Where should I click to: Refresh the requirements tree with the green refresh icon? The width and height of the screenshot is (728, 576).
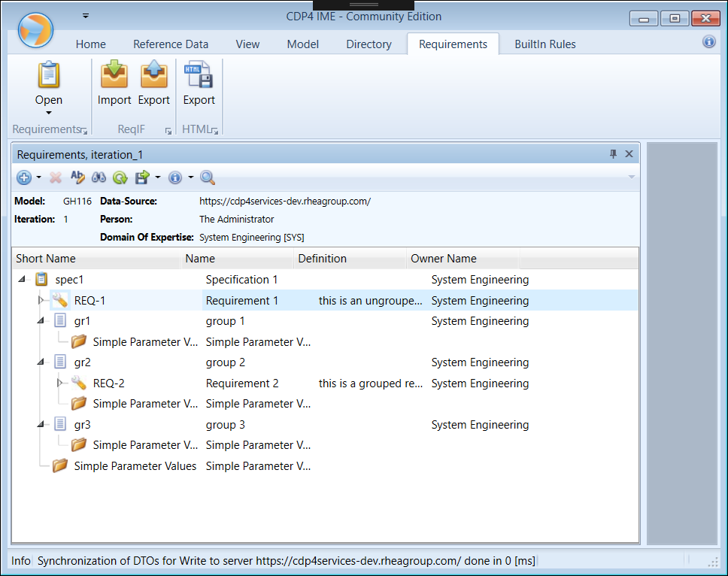pos(120,177)
